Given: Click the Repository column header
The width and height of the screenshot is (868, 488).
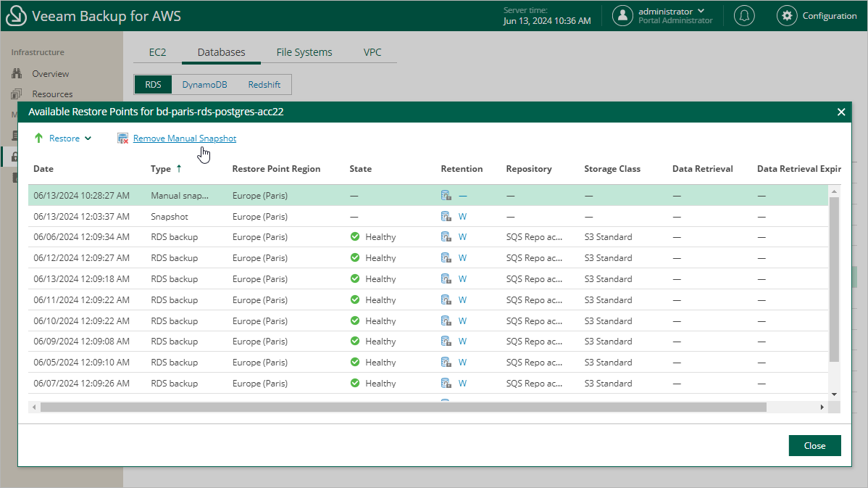Looking at the screenshot, I should (529, 169).
